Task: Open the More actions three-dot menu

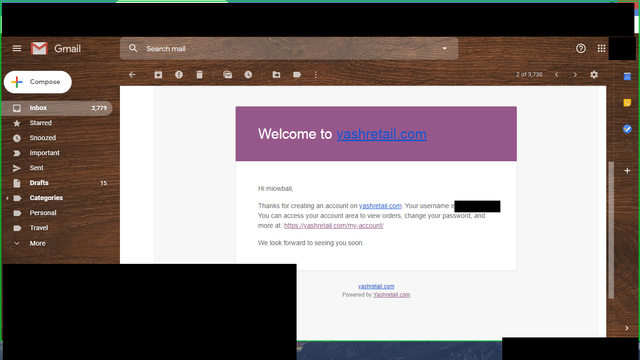Action: point(316,75)
